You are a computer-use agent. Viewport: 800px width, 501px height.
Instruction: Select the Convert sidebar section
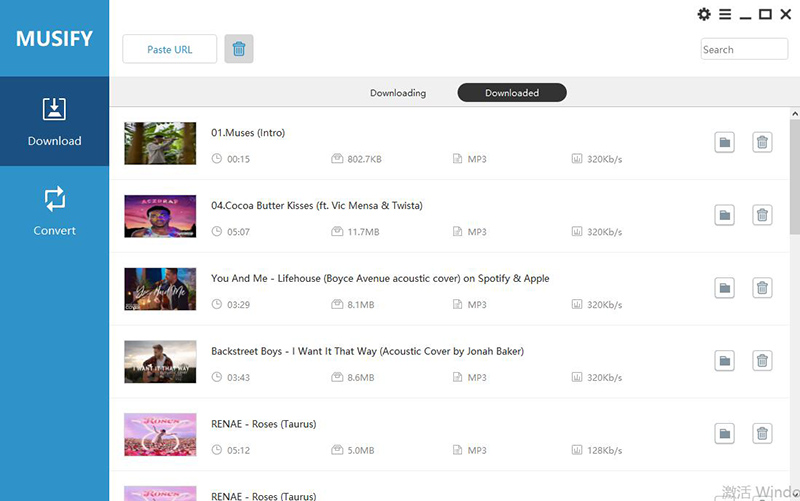[x=55, y=211]
